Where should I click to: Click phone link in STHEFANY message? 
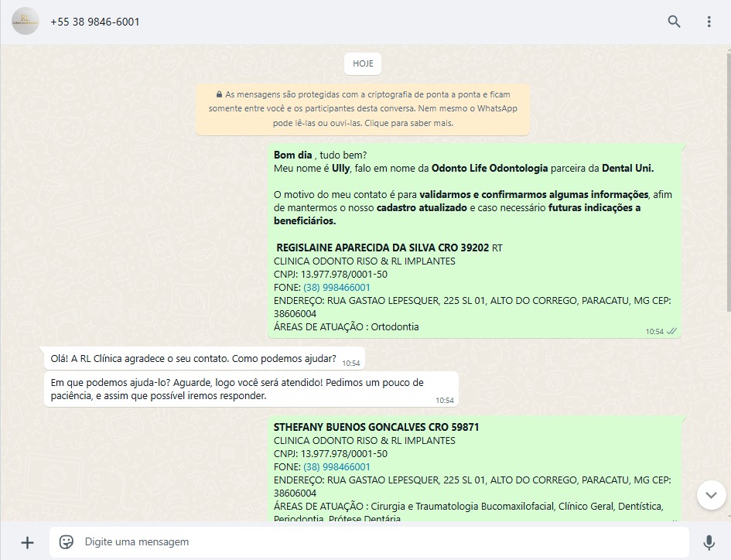(x=336, y=467)
